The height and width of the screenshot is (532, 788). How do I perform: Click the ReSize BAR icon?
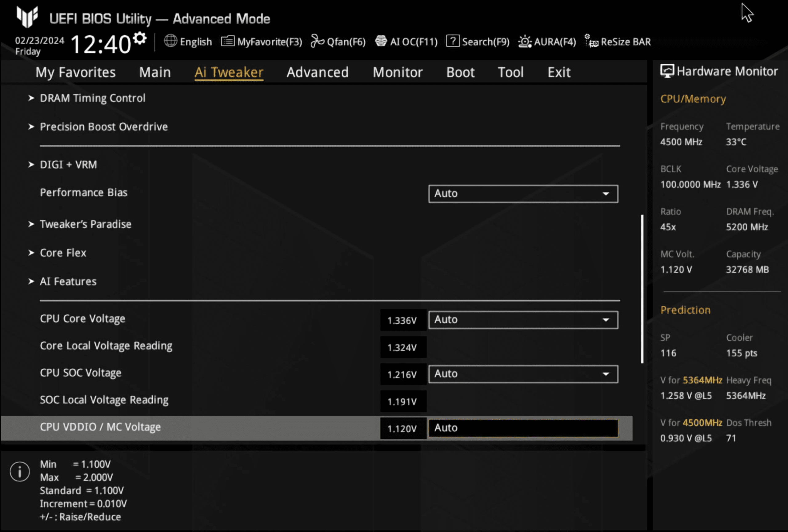tap(591, 41)
